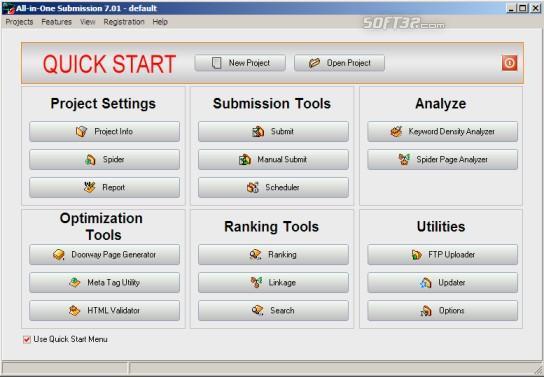Click the HTML Validator icon
This screenshot has height=377, width=544.
pos(75,311)
